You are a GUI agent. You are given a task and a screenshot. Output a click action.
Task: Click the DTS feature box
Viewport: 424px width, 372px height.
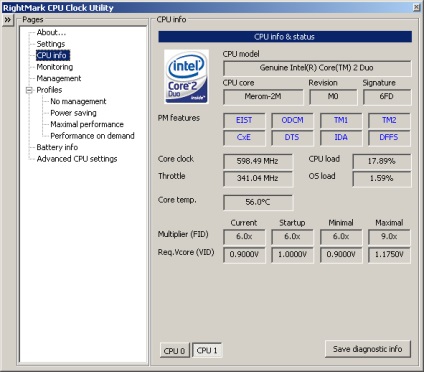[x=292, y=138]
